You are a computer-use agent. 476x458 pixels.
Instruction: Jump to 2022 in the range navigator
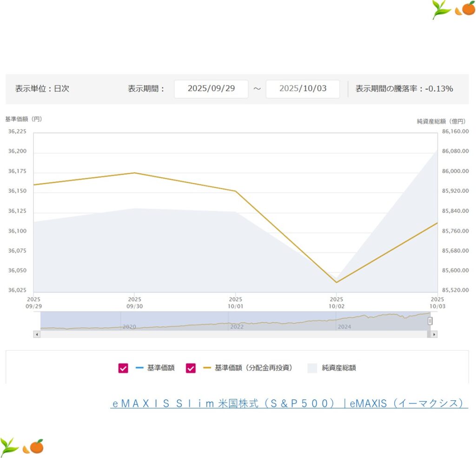tap(237, 327)
